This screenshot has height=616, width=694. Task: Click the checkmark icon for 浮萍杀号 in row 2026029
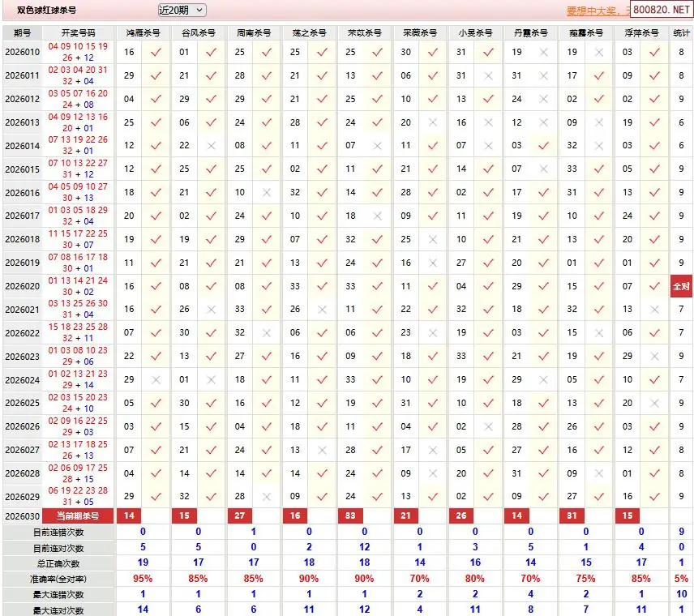[x=653, y=497]
